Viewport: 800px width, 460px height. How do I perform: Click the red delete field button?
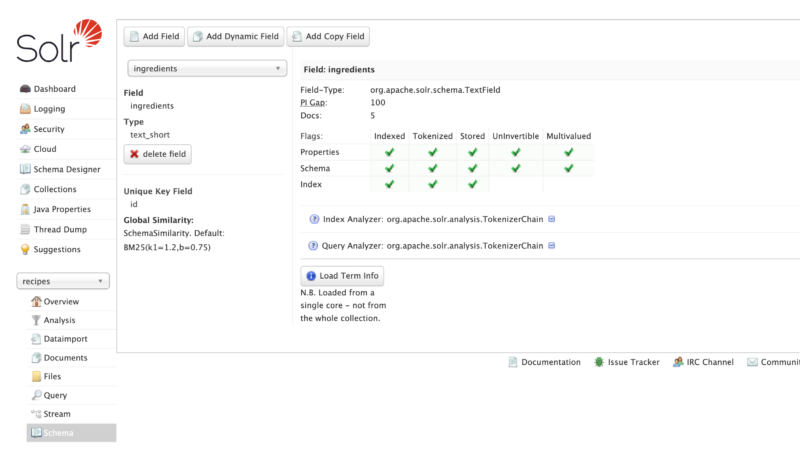[x=157, y=154]
